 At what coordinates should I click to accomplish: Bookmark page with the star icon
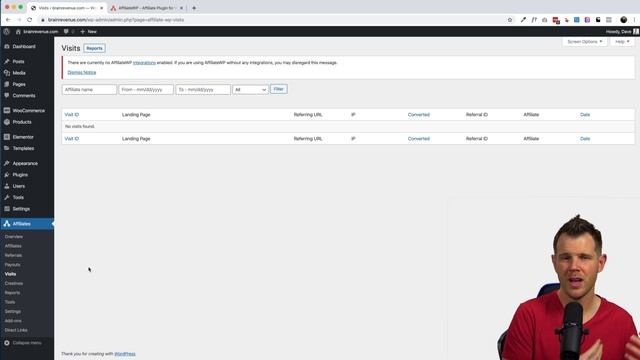click(510, 20)
